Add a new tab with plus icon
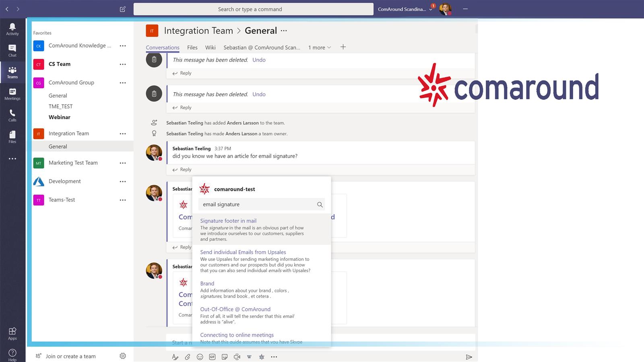The width and height of the screenshot is (644, 362). 343,47
